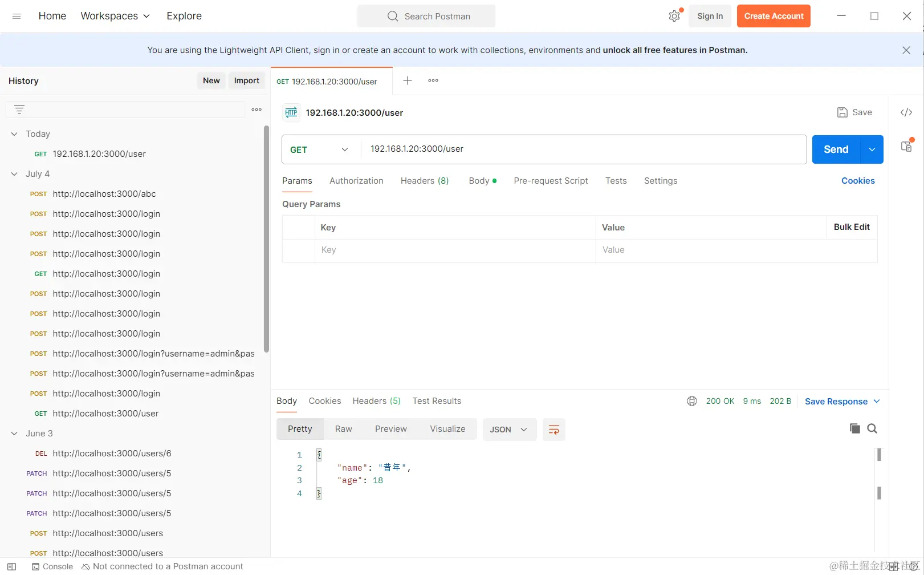Click the History sidebar scrollbar
The image size is (924, 575).
tap(266, 239)
